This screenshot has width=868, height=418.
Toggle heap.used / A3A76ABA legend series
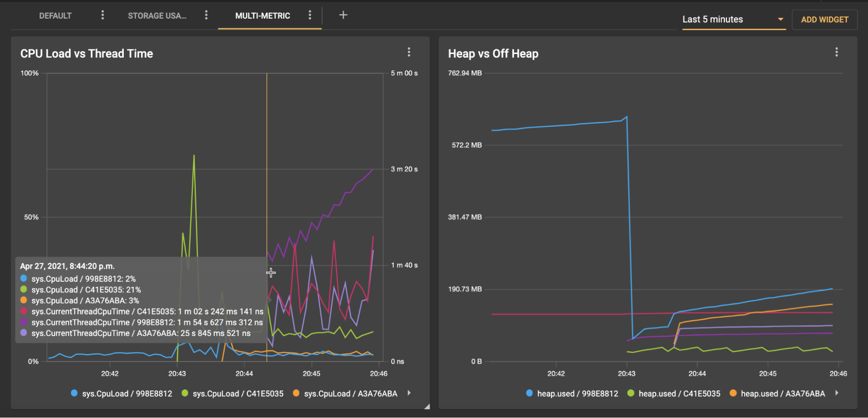tap(777, 394)
